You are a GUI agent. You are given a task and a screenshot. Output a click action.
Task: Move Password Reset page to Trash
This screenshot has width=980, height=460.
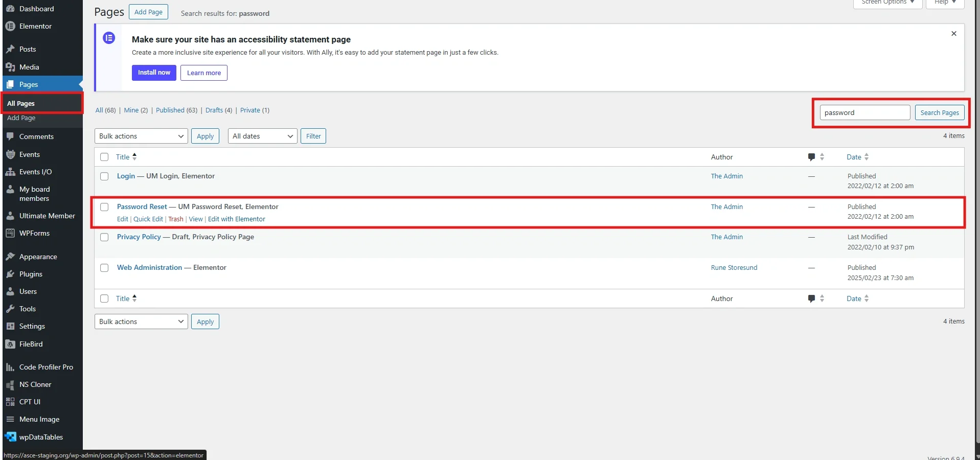pyautogui.click(x=176, y=219)
